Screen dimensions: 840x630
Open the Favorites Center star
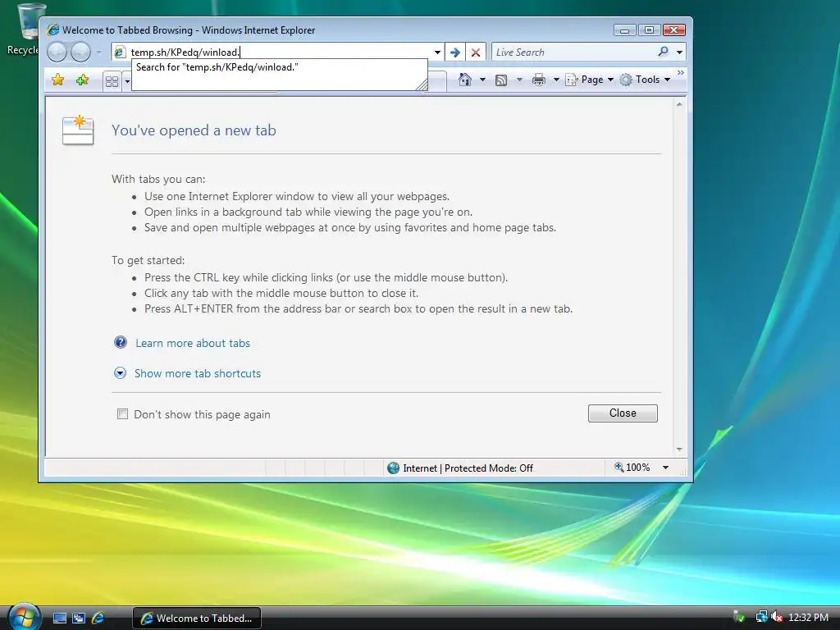58,80
